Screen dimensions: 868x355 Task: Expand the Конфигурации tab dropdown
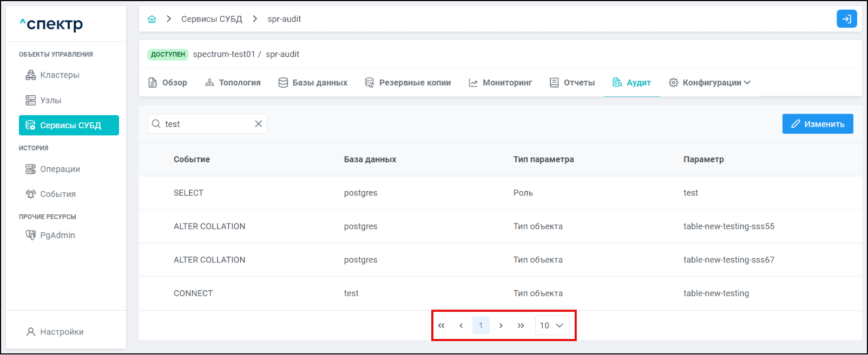pos(710,83)
